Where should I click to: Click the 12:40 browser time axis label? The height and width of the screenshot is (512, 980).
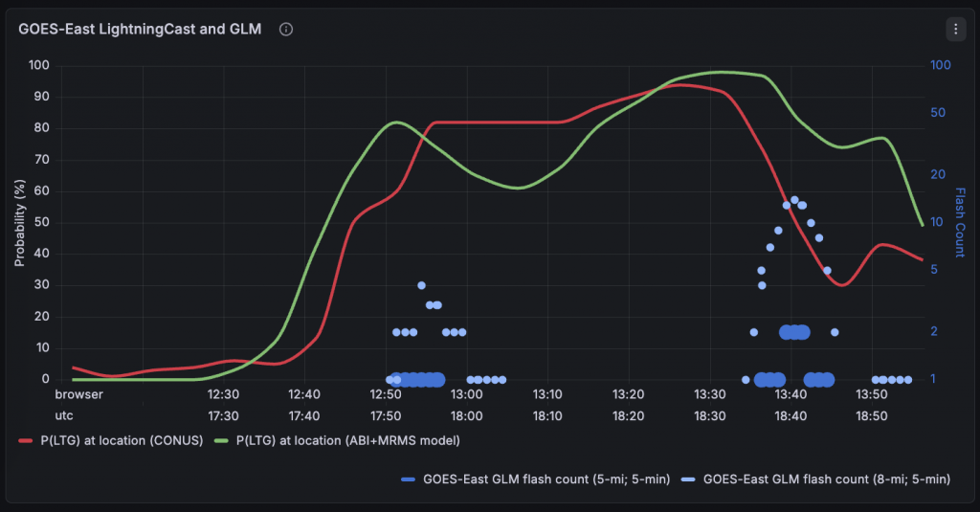[x=303, y=394]
